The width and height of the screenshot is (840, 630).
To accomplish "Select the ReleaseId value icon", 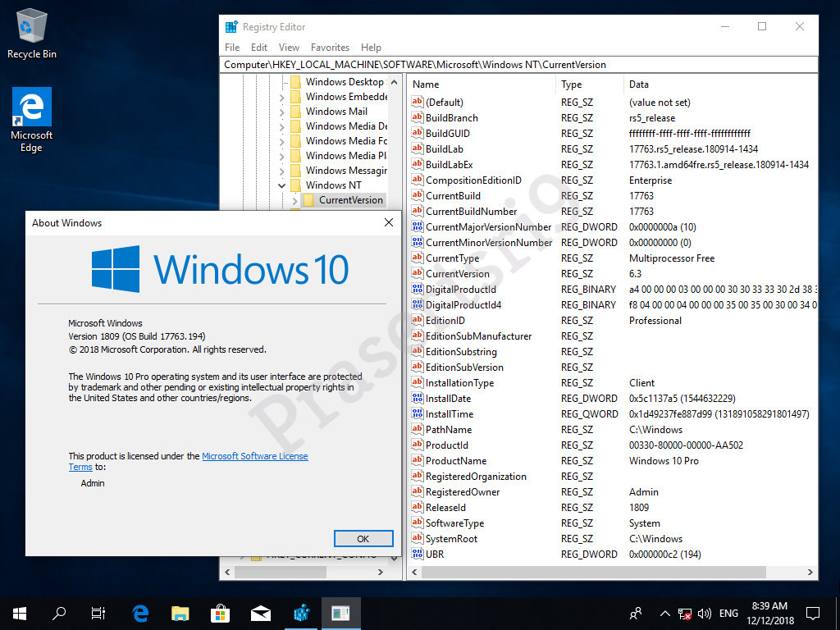I will pyautogui.click(x=418, y=507).
